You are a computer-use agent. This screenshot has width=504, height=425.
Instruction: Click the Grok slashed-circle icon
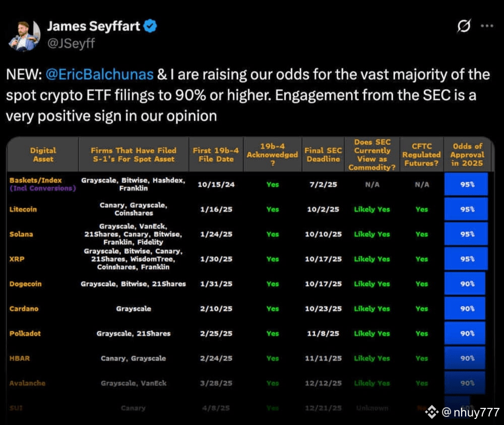point(464,26)
